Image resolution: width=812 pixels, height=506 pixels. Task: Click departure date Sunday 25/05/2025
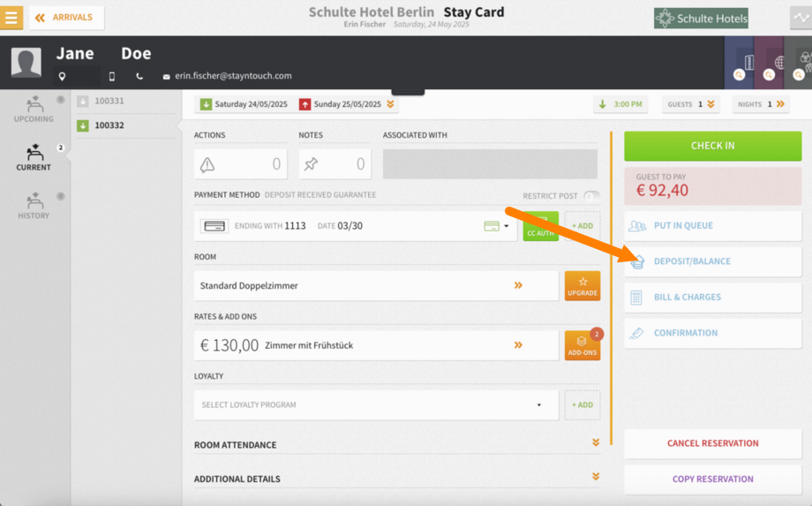point(340,104)
